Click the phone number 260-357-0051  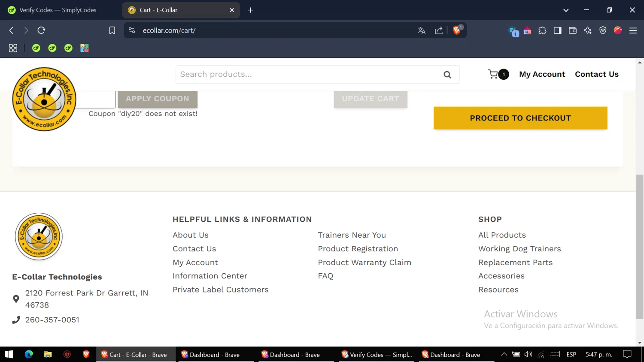52,320
